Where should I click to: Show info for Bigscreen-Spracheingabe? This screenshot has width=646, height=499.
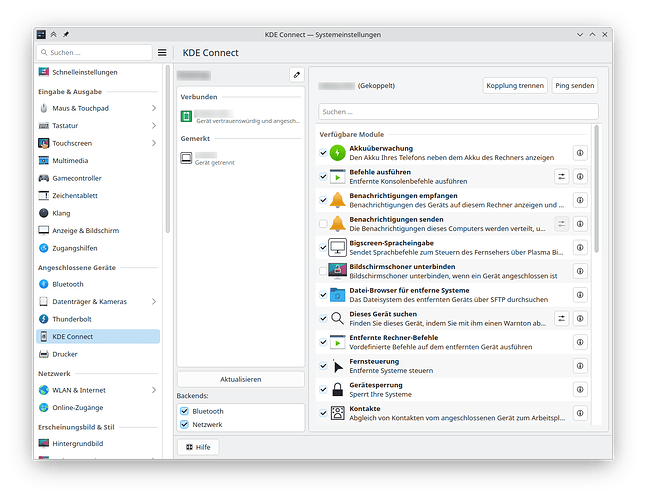tap(580, 248)
